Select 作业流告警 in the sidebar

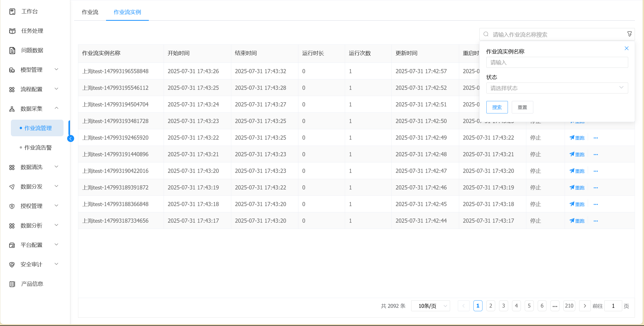click(x=38, y=148)
